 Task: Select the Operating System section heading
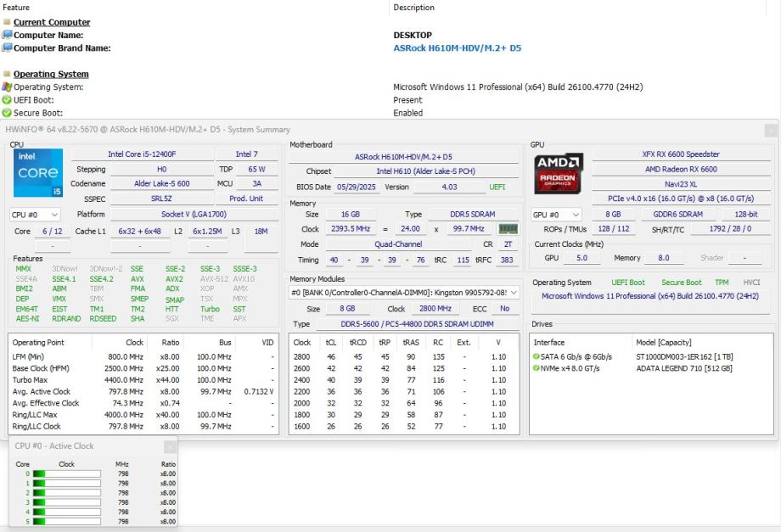tap(50, 74)
